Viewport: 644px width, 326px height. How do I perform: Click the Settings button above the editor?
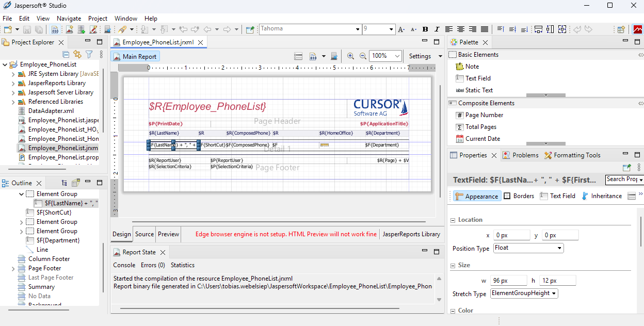tap(420, 56)
